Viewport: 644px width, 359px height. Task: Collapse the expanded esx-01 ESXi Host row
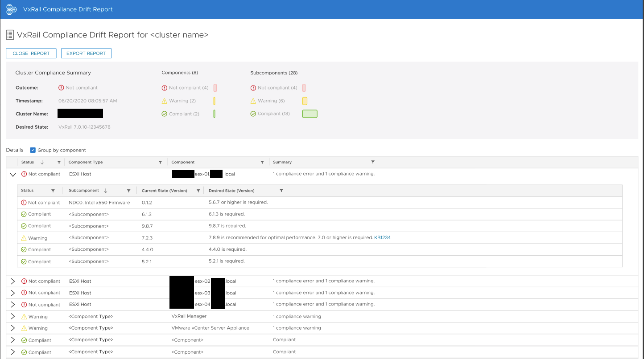point(13,174)
